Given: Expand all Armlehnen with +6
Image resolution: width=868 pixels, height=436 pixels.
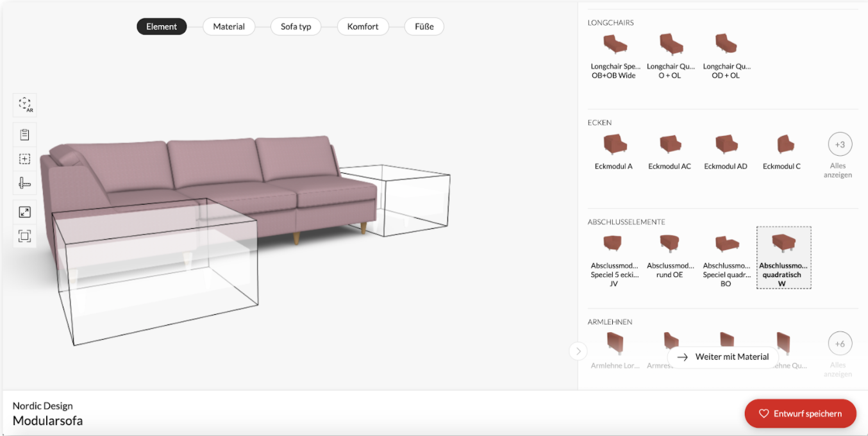Looking at the screenshot, I should pos(840,344).
